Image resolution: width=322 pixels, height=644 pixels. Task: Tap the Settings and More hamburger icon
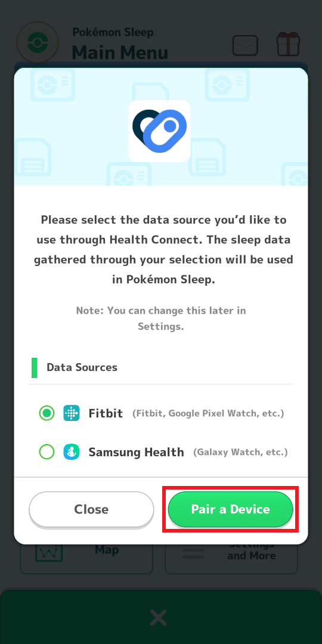(x=193, y=553)
